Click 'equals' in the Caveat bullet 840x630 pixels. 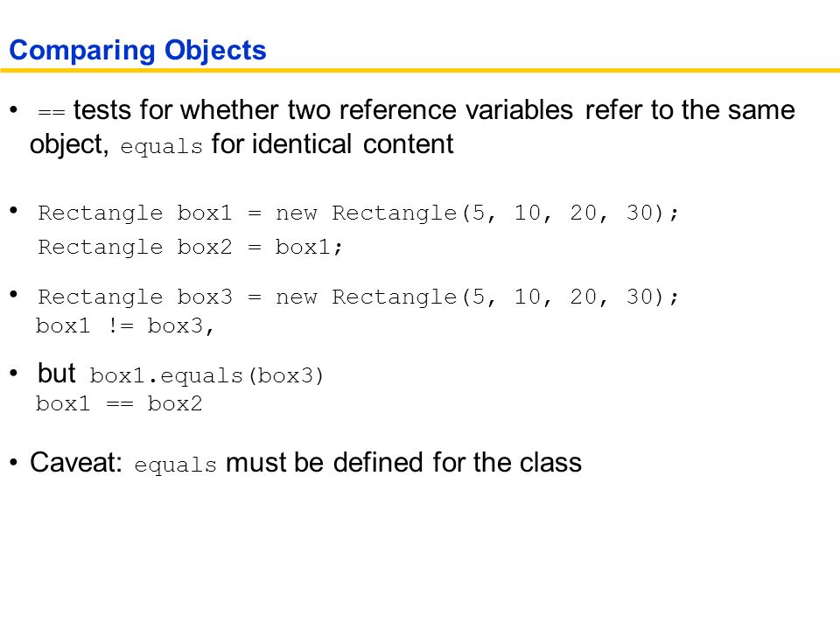[175, 465]
